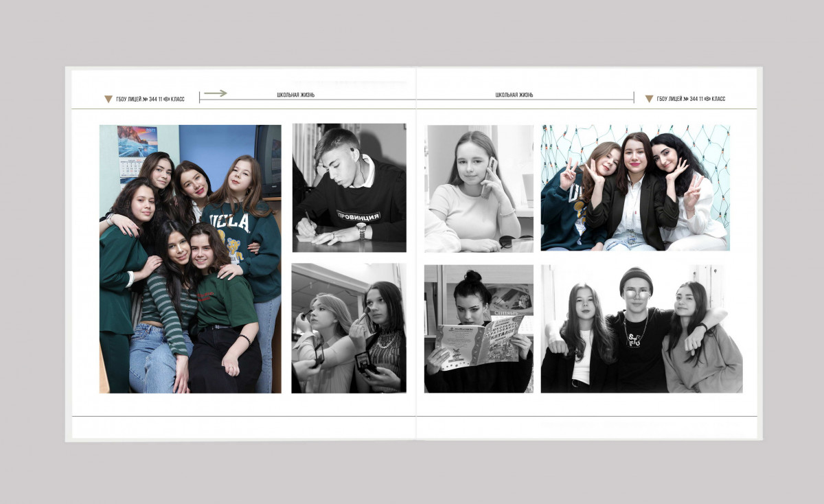824x504 pixels.
Task: Select black-and-white photo of girls applying makeup
Action: [349, 328]
